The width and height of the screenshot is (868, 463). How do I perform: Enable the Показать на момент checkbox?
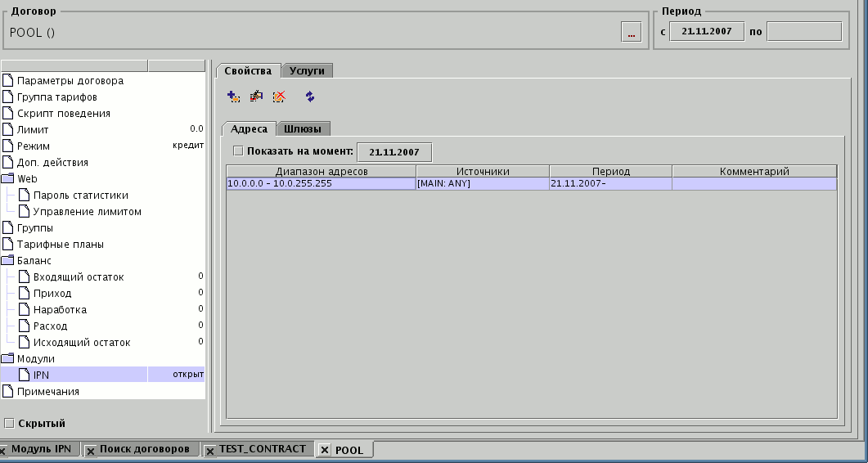pos(238,151)
